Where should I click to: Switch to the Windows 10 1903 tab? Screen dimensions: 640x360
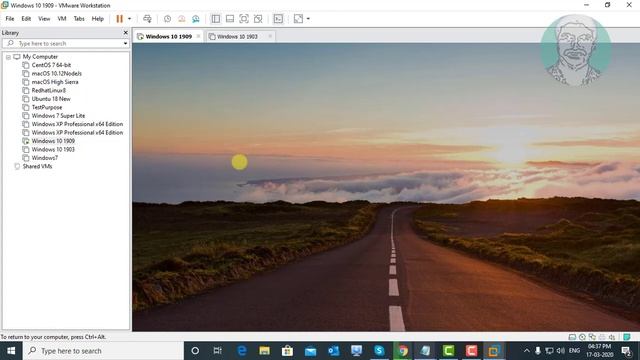[x=237, y=36]
